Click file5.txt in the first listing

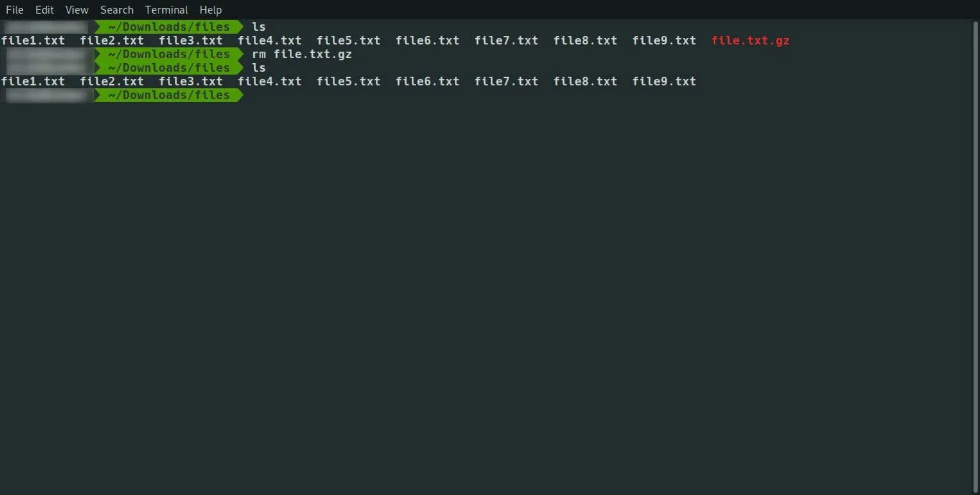pos(349,40)
